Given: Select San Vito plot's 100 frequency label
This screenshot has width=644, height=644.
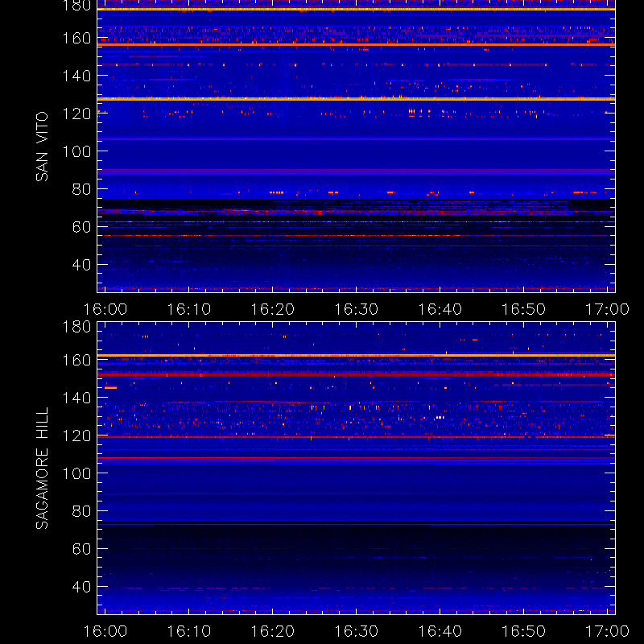Looking at the screenshot, I should [x=76, y=151].
